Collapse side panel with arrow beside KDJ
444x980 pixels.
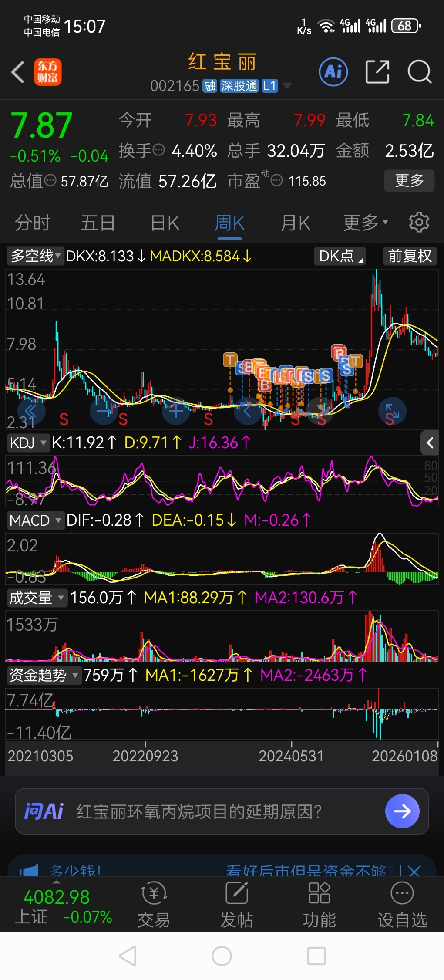click(430, 443)
